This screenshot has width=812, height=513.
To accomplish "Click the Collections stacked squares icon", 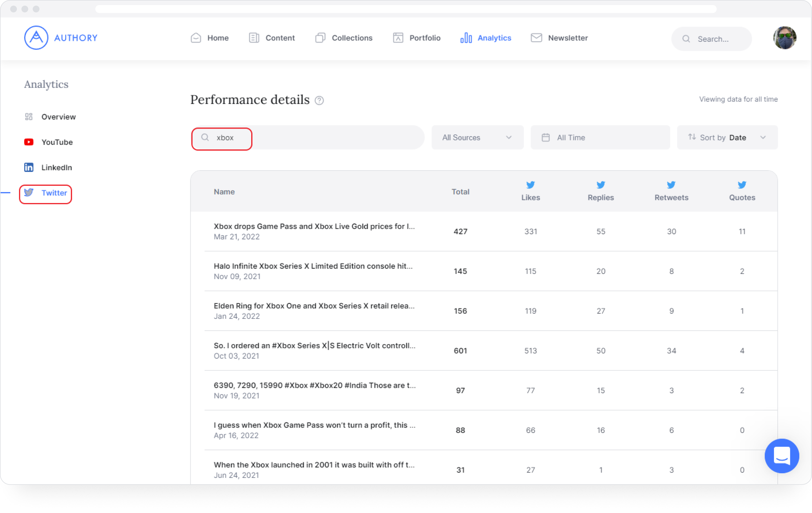I will [320, 38].
